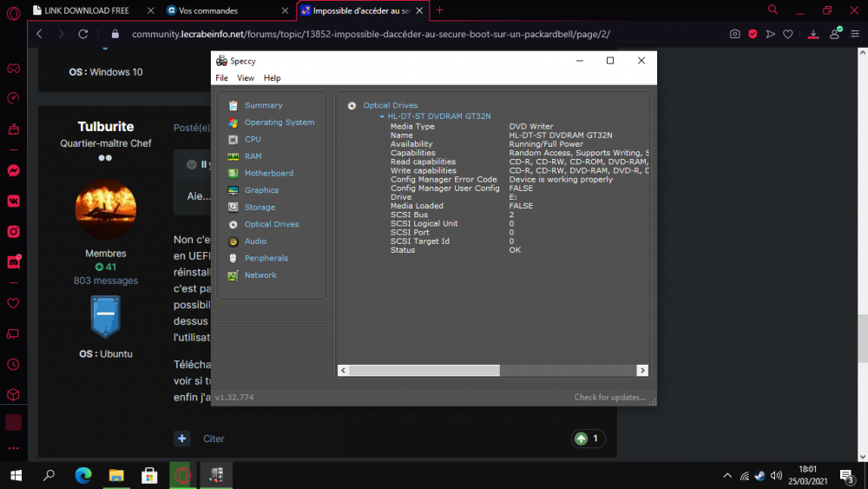Select the Audio speaker icon in Speccy
This screenshot has height=489, width=868.
233,241
